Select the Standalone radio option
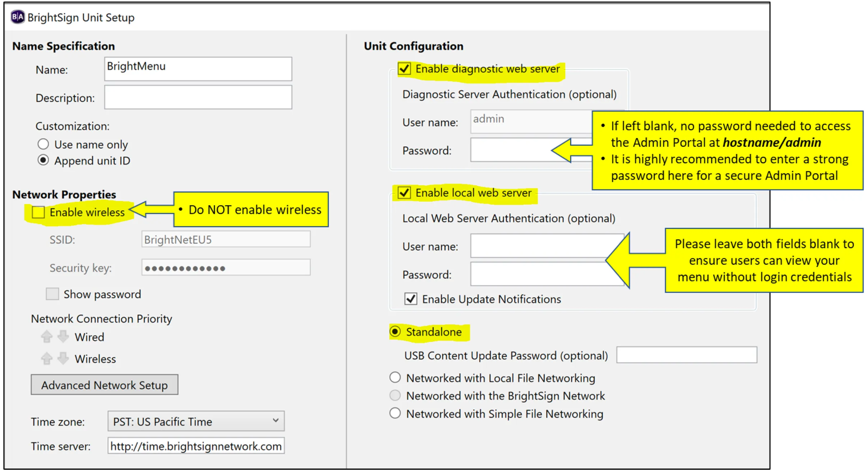Image resolution: width=868 pixels, height=473 pixels. coord(395,331)
